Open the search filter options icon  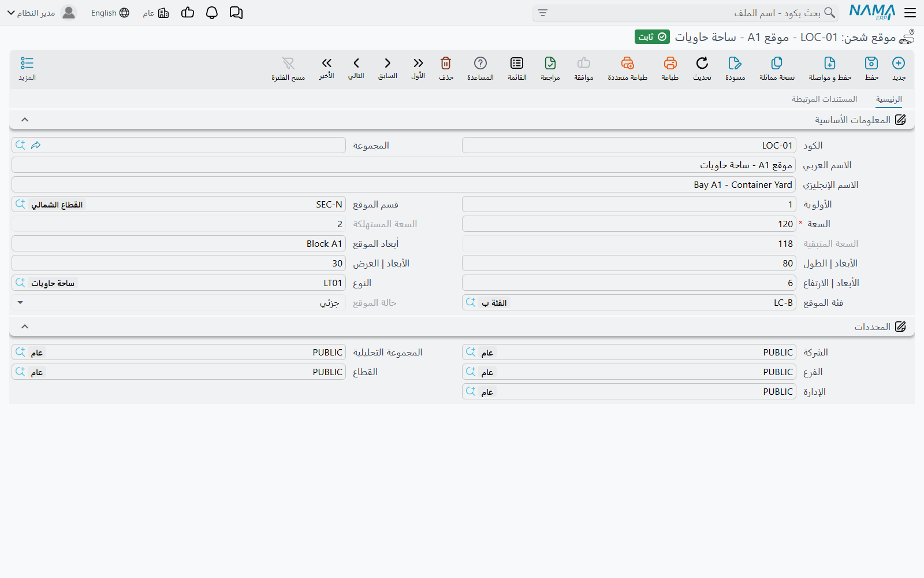point(543,13)
